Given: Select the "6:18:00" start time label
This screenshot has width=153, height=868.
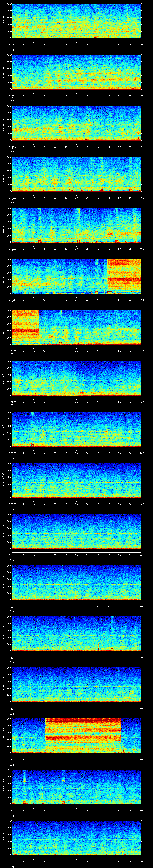Looking at the screenshot, I should (12, 249).
